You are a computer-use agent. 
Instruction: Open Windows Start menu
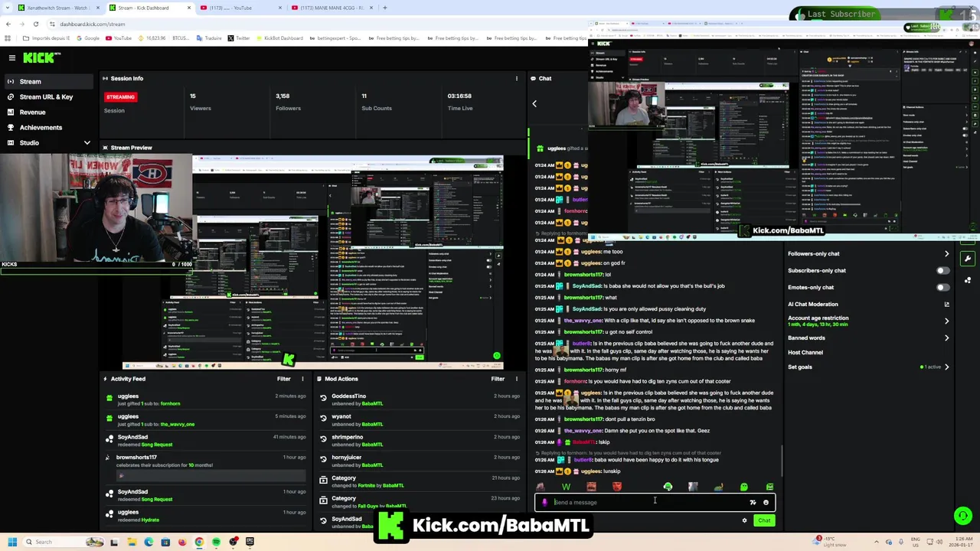(x=11, y=542)
